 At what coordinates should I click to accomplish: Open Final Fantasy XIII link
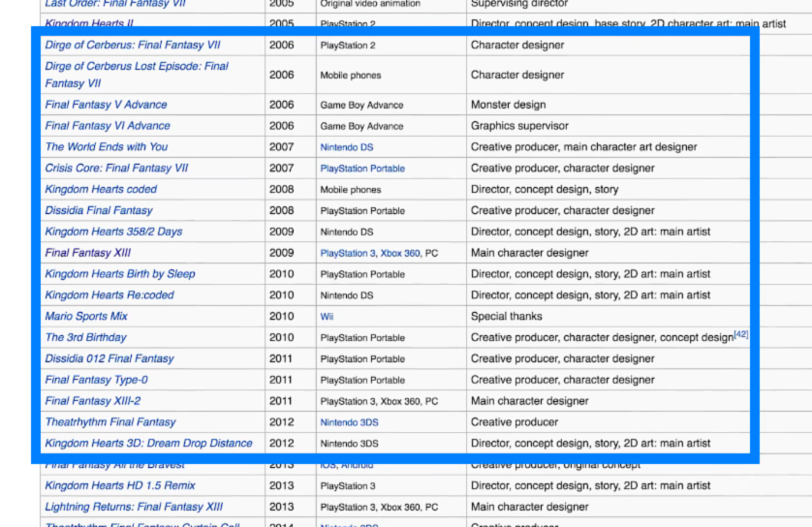tap(87, 253)
